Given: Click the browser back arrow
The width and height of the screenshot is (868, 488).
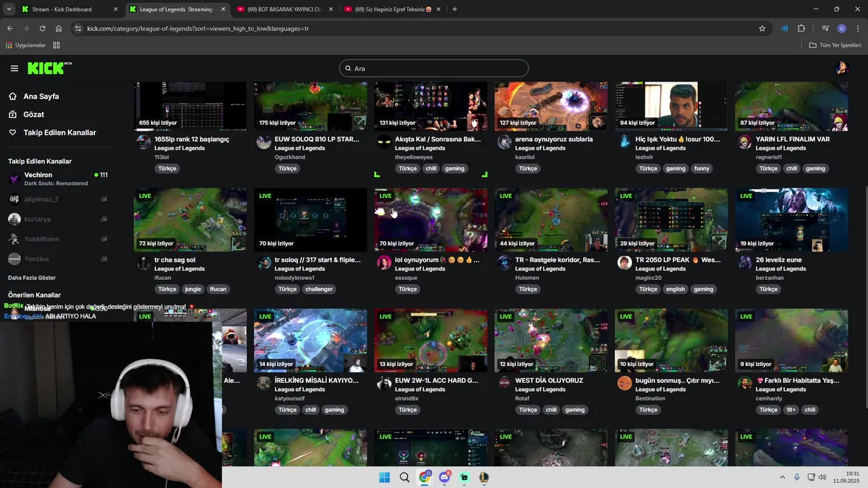Looking at the screenshot, I should click(9, 28).
